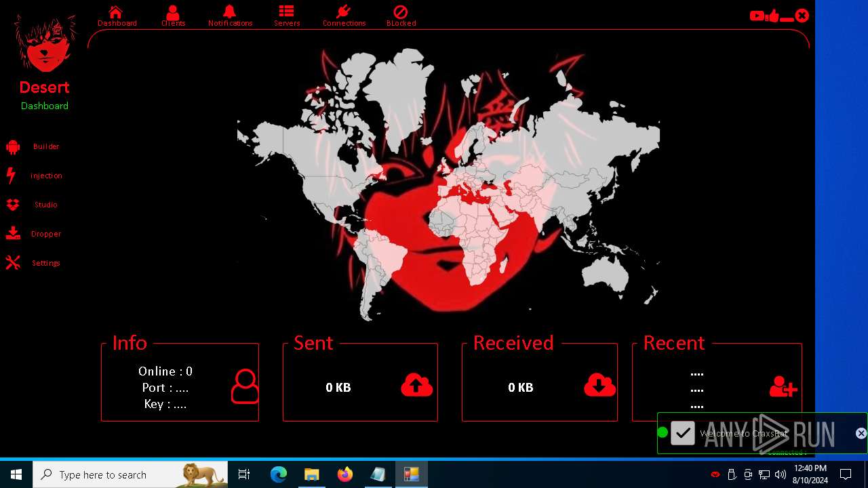Click the green 'Dashboard' label under Desert
Viewport: 868px width, 488px height.
(x=45, y=106)
